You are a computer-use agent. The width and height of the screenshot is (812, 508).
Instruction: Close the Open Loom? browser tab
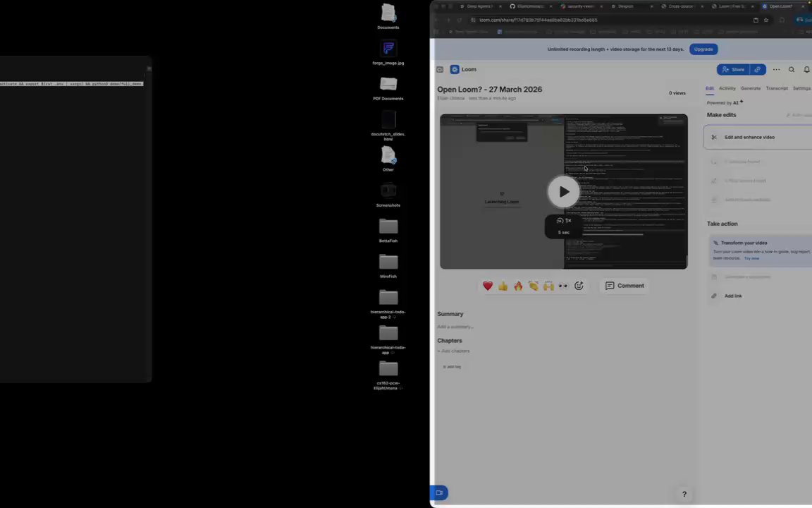point(803,6)
